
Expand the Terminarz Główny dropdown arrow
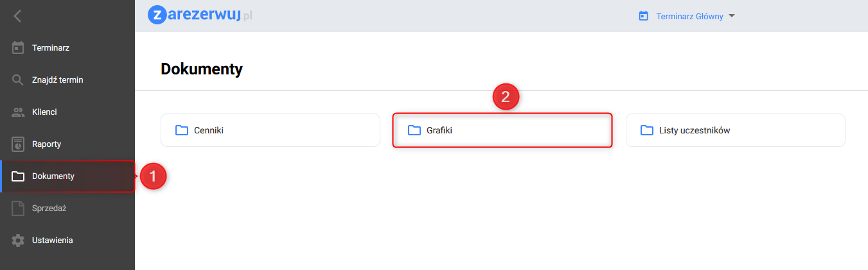coord(731,17)
